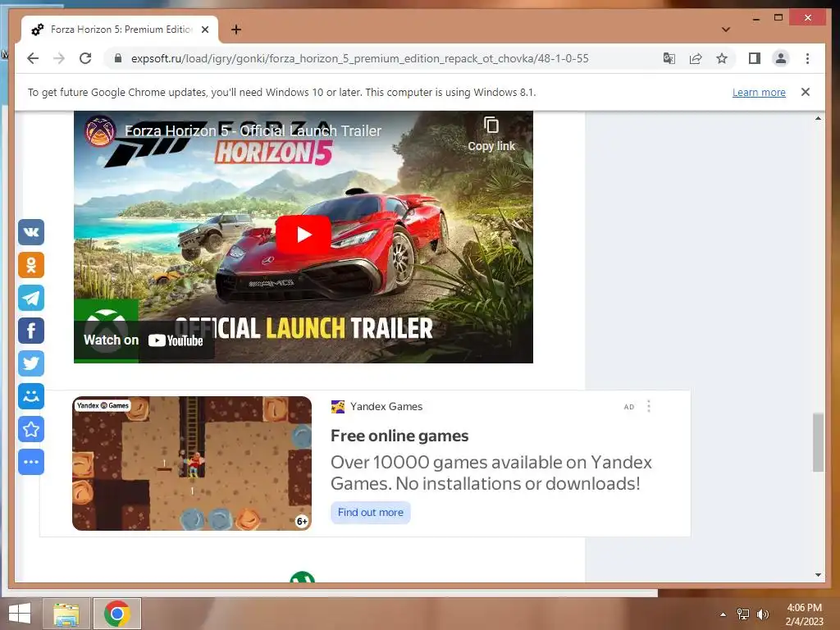Open Watch on YouTube link
The height and width of the screenshot is (630, 840).
point(144,340)
